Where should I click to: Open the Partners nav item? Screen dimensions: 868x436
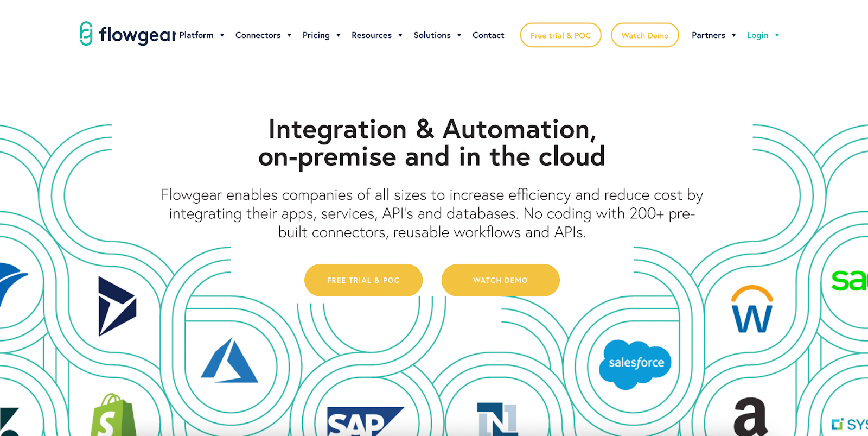click(x=708, y=35)
